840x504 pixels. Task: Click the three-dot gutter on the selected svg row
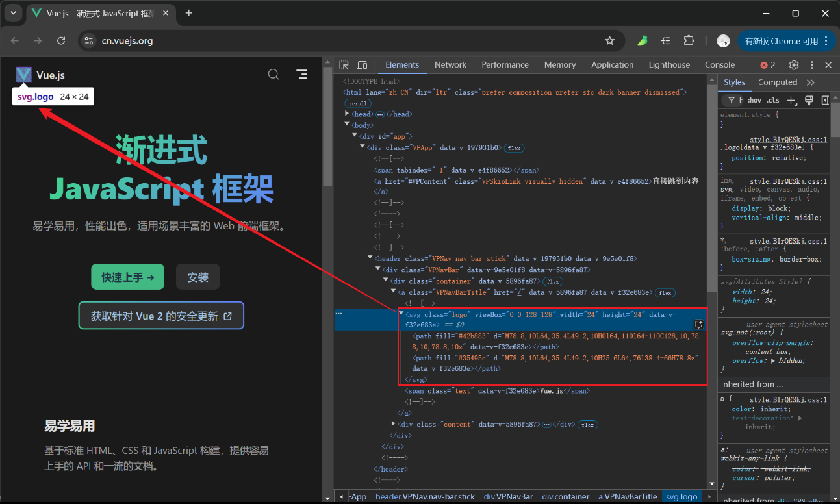338,314
